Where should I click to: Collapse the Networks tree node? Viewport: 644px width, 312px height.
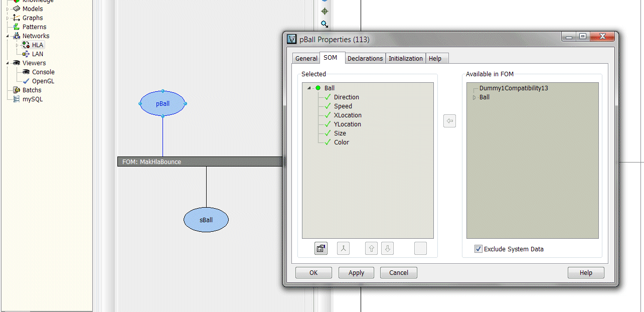pos(8,36)
